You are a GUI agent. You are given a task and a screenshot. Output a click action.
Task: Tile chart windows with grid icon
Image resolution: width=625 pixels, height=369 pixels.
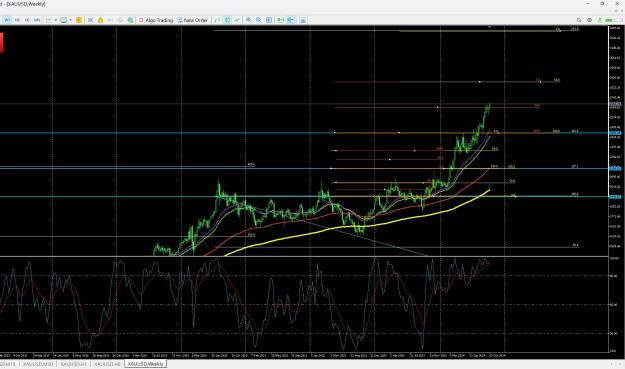click(269, 20)
